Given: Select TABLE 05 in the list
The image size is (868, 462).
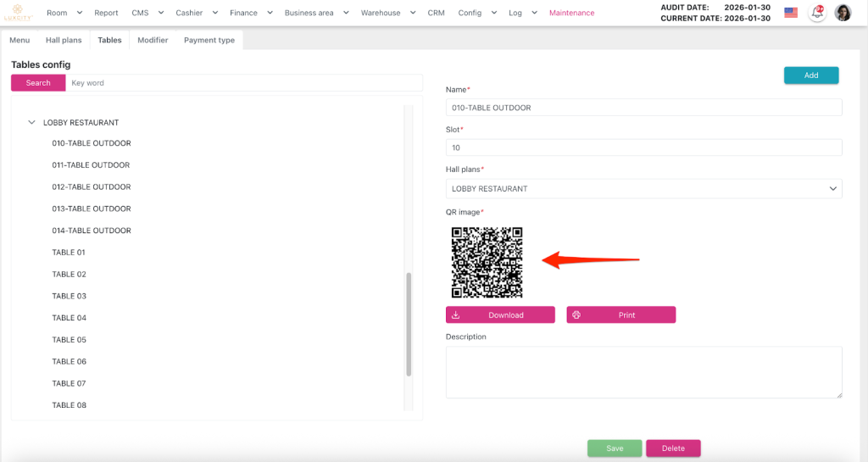Looking at the screenshot, I should click(70, 340).
